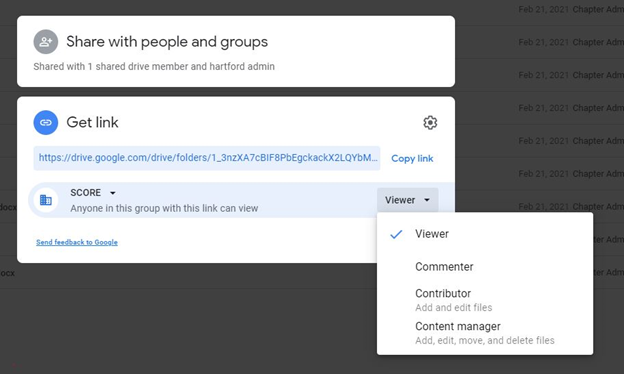Click the Get link heading text
Viewport: 624px width, 374px height.
92,122
